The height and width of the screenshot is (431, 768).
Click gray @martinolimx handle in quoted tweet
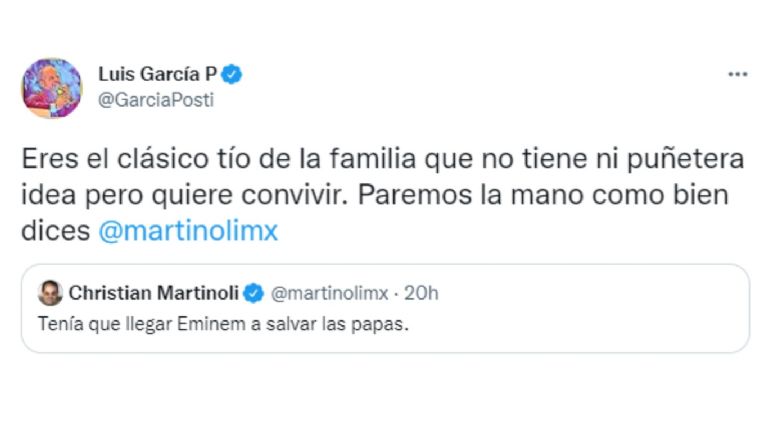tap(328, 293)
